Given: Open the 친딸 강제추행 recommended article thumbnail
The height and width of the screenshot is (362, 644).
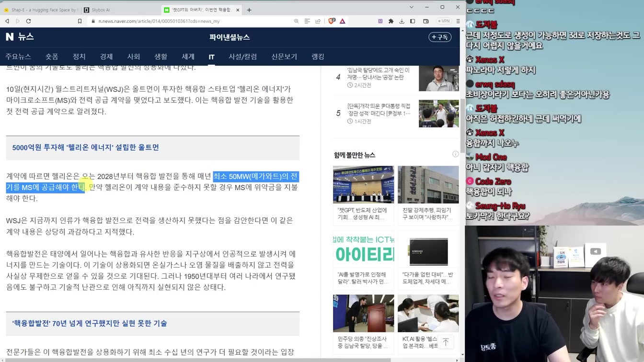Looking at the screenshot, I should point(428,184).
